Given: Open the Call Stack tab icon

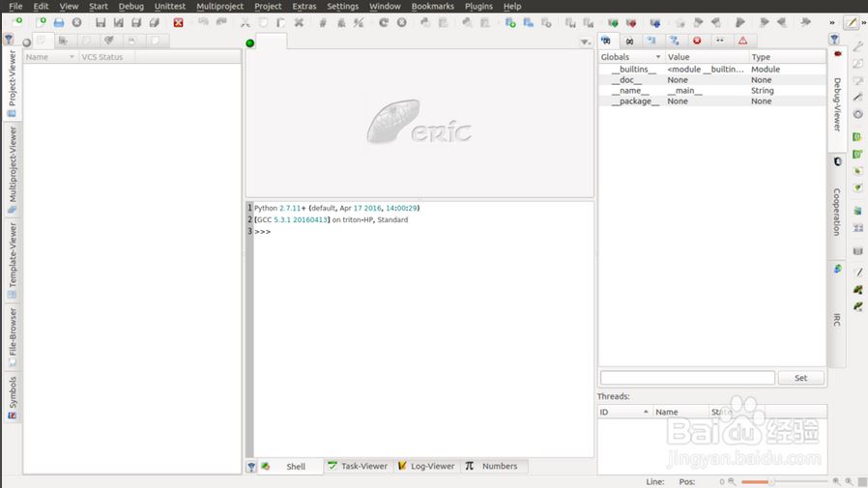Looking at the screenshot, I should click(x=651, y=41).
